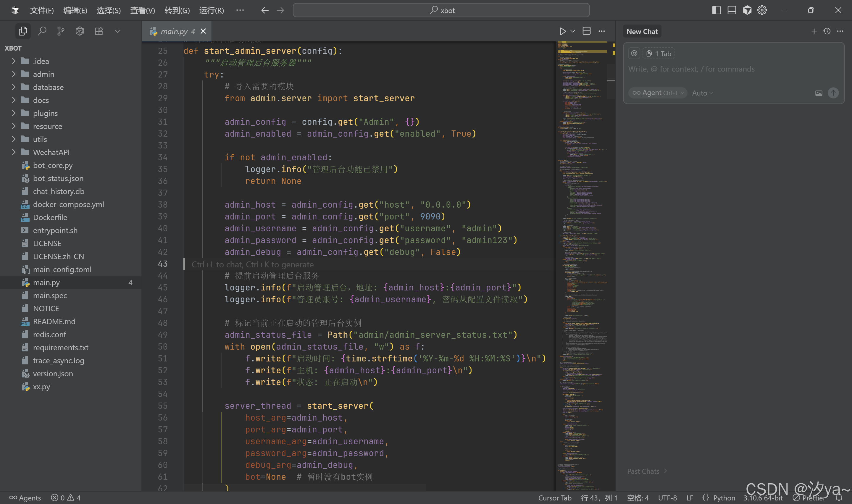The width and height of the screenshot is (852, 504).
Task: Open README.md file
Action: point(71,321)
